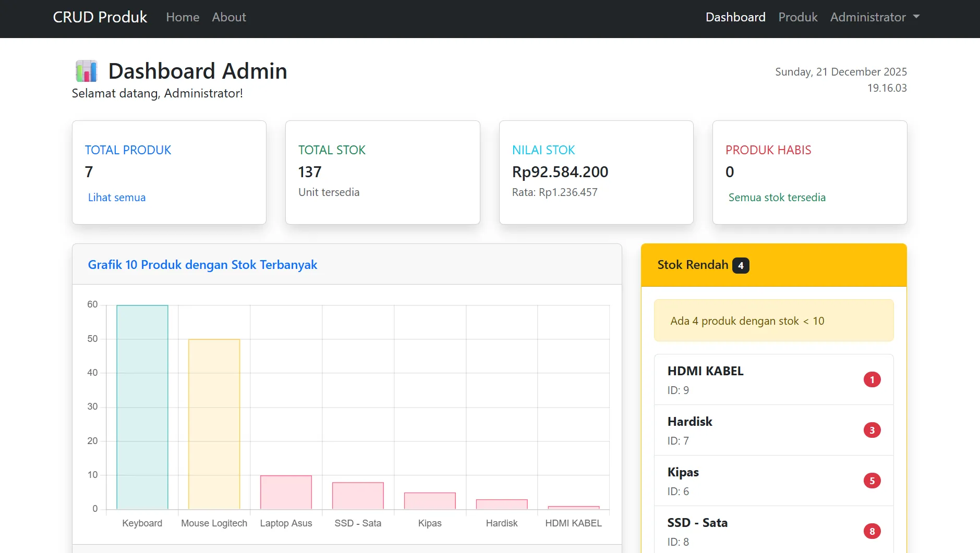Click the red badge showing 5 for Kipas
This screenshot has height=553, width=980.
point(872,481)
